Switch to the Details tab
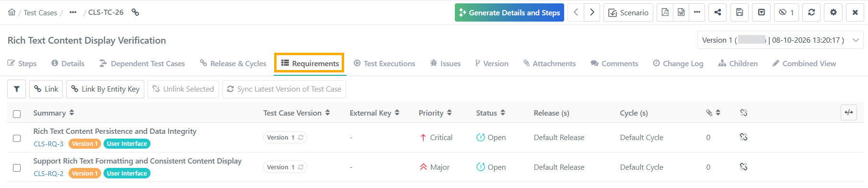Screen dimensions: 868x188 pyautogui.click(x=68, y=63)
